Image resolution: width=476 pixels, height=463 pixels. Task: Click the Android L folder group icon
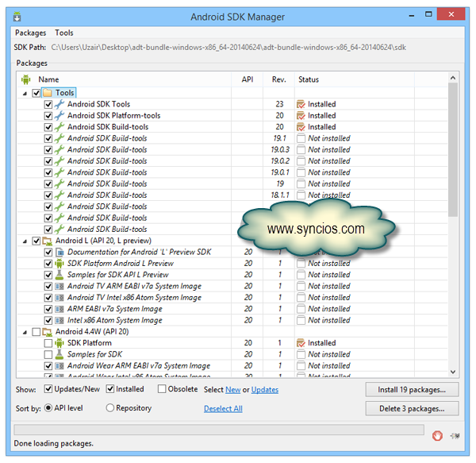coord(48,241)
